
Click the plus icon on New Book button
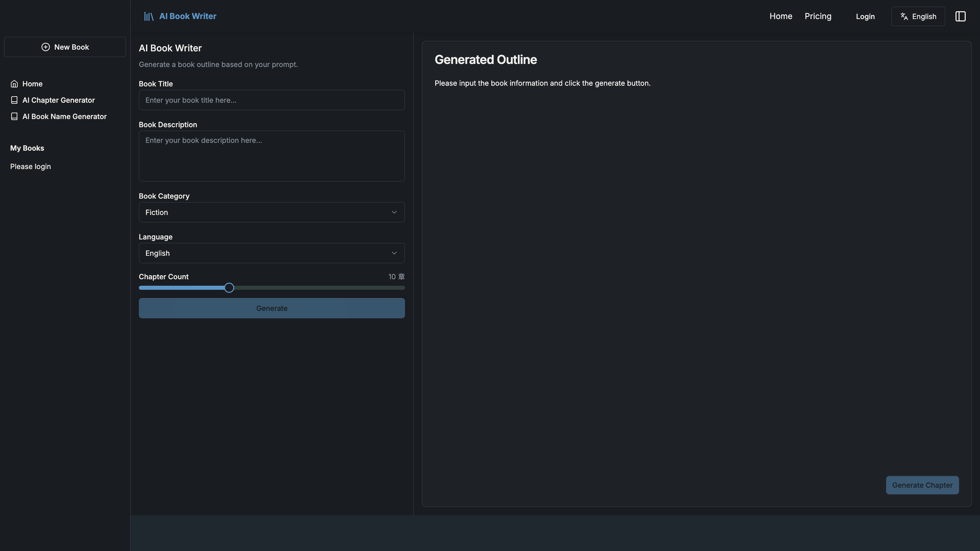46,47
